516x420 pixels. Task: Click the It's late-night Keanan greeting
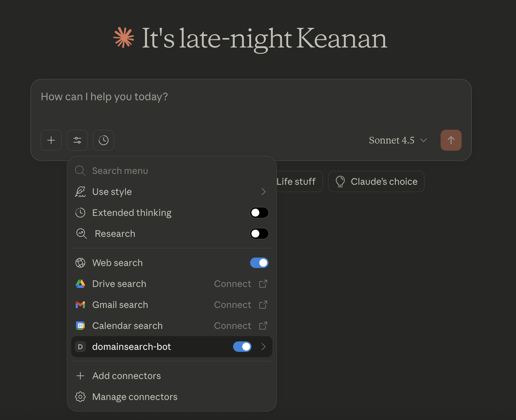[x=264, y=39]
